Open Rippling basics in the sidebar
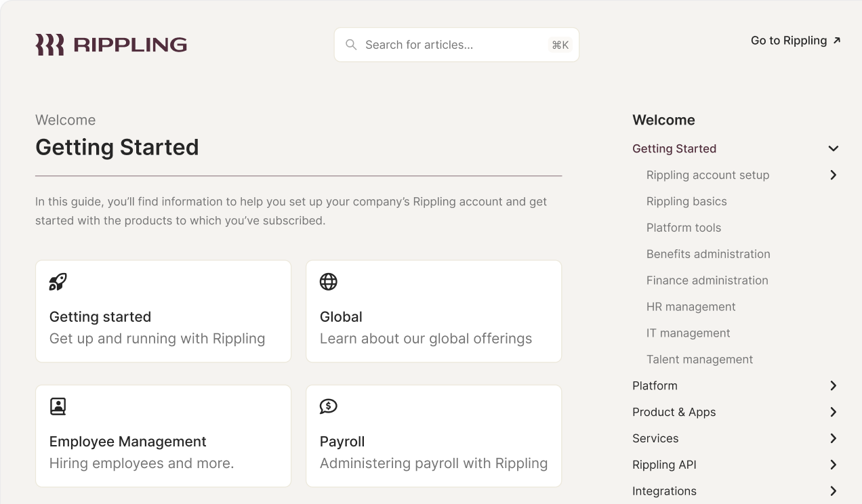Screen dimensions: 862x504 pos(686,201)
